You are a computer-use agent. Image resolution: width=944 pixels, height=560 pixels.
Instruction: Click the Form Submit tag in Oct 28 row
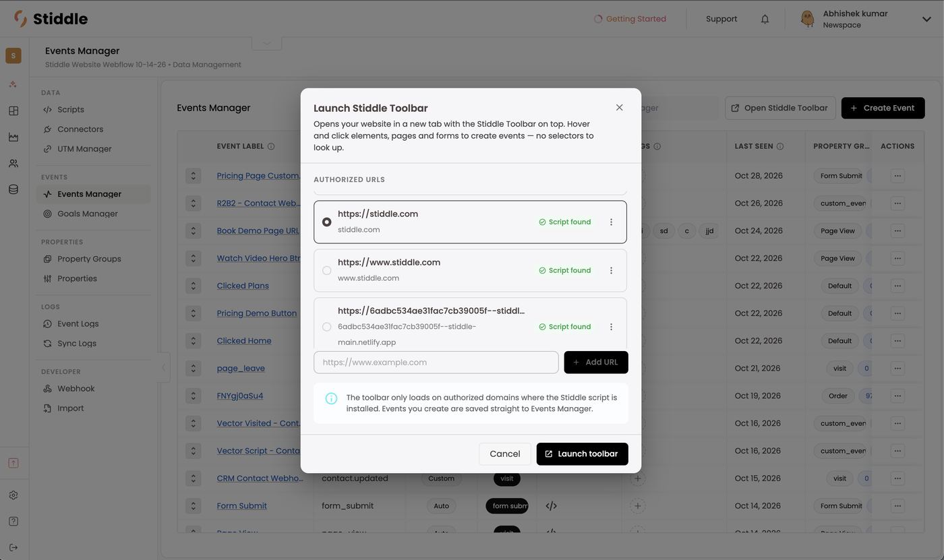[x=841, y=176]
